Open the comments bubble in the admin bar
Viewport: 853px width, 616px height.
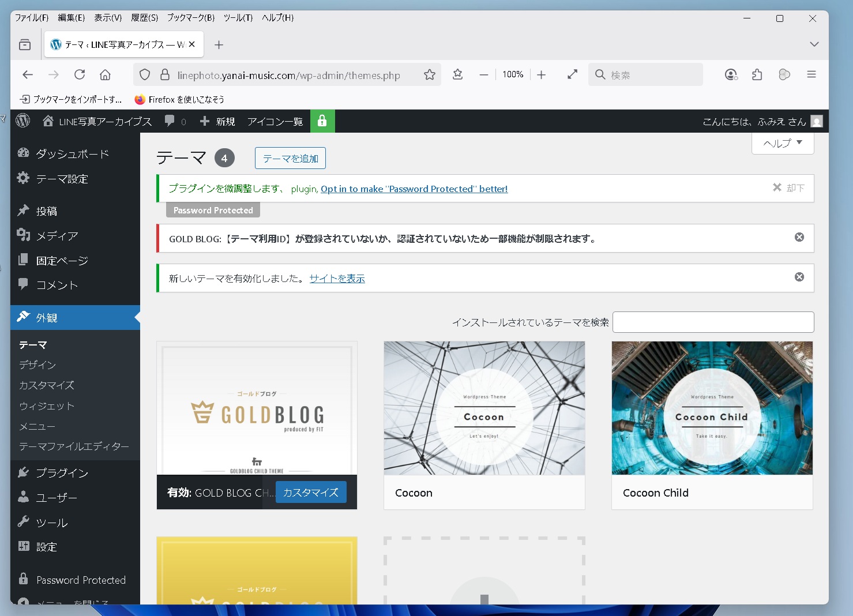[175, 121]
